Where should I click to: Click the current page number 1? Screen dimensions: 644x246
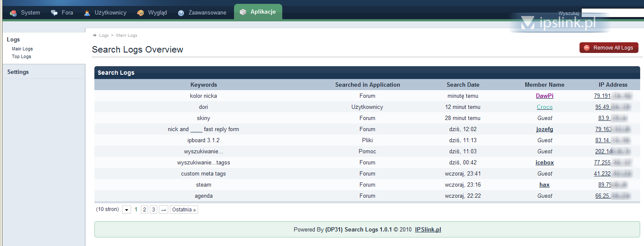tap(136, 210)
